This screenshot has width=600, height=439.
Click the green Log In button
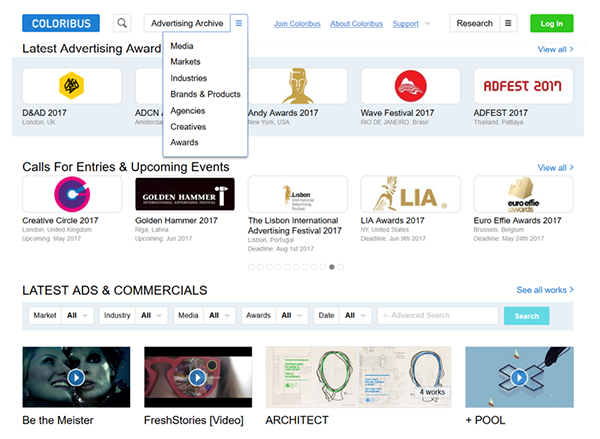point(551,23)
